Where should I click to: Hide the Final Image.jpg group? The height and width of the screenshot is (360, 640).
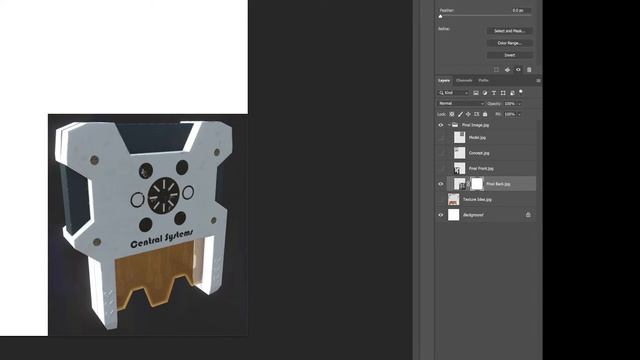click(441, 125)
